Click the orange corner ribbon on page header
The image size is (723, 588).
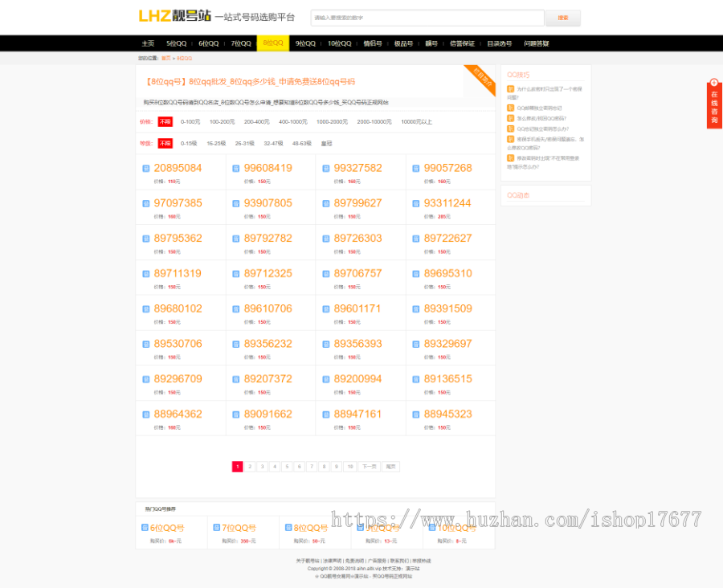[482, 80]
